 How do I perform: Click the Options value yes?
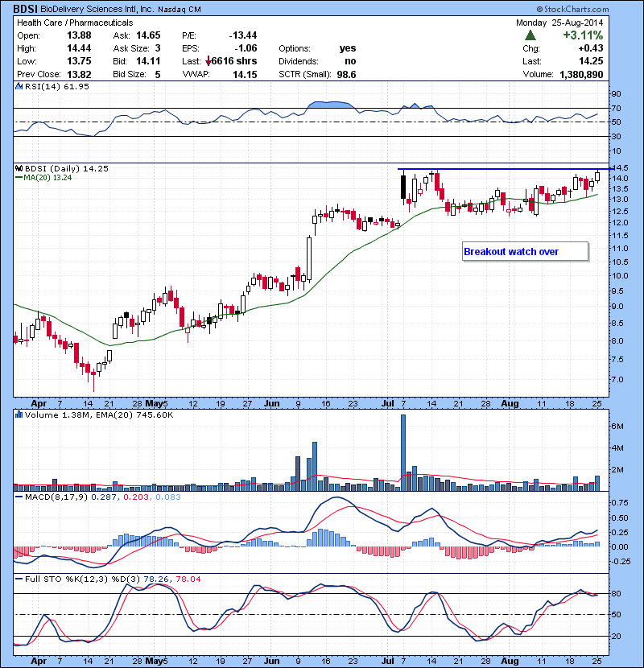click(x=348, y=48)
